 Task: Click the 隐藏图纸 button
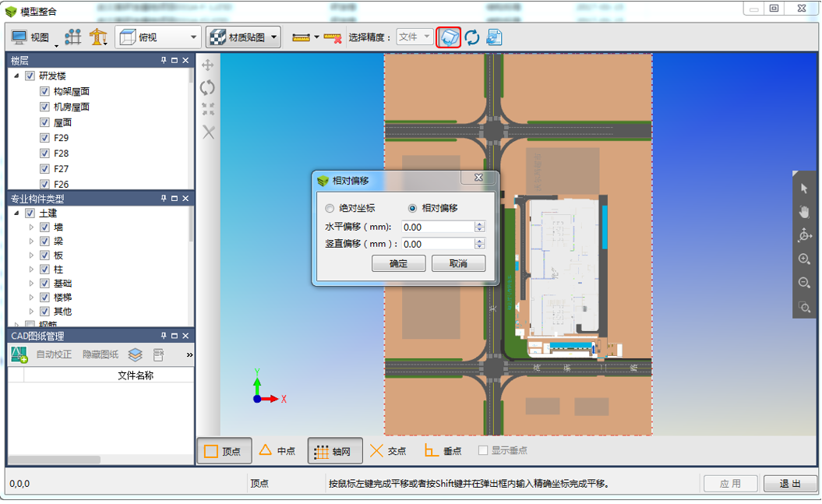click(101, 354)
